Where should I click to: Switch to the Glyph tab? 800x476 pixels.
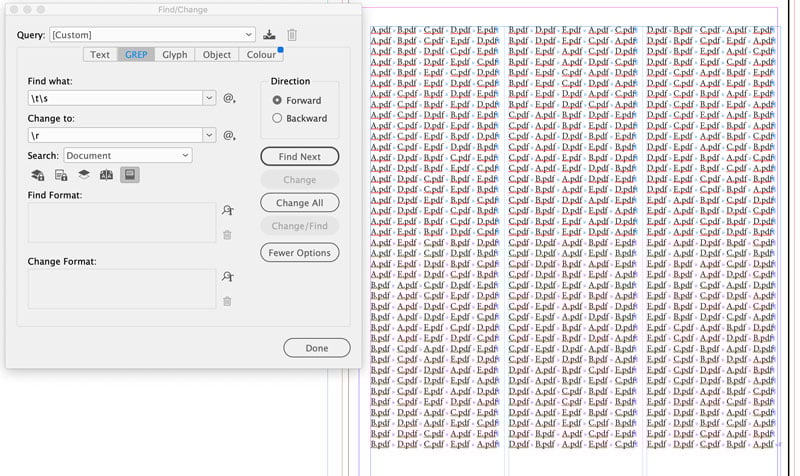pyautogui.click(x=175, y=55)
